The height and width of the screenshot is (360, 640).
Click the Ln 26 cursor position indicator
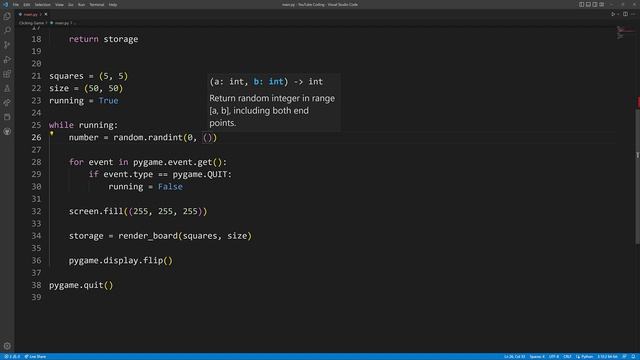pyautogui.click(x=514, y=357)
